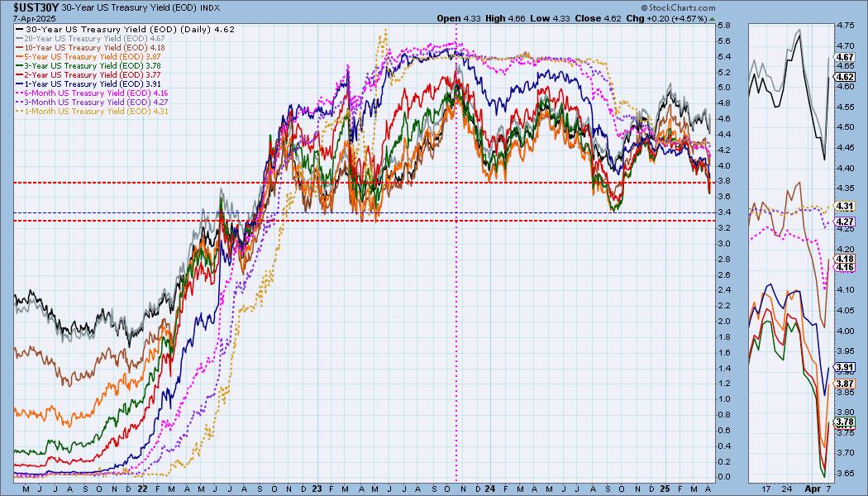Click the orange 3.87 price tag on mini chart
Screen dimensions: 868x496
point(846,384)
